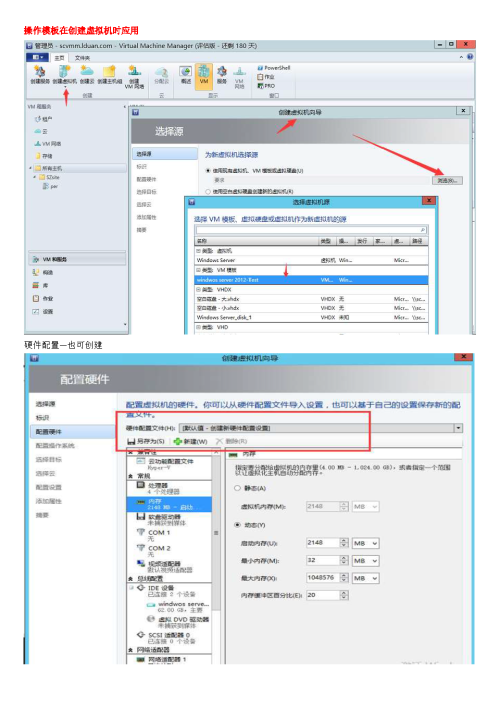Select the Windows Server virtual machine row

pos(311,260)
